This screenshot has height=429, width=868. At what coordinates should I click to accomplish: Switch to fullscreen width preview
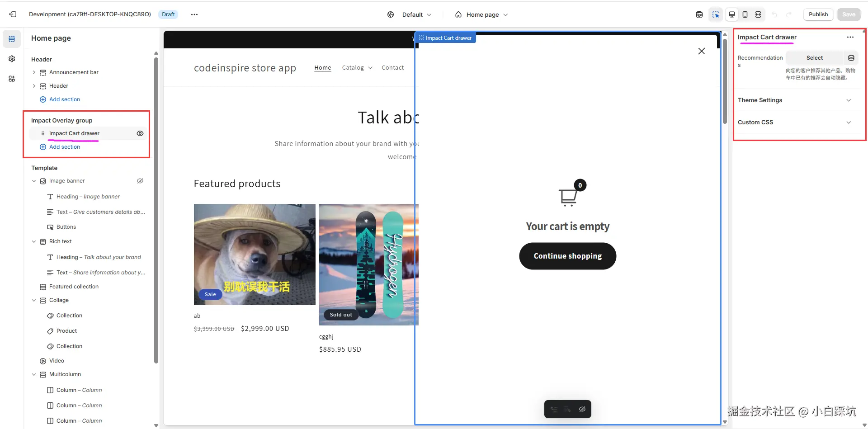click(758, 14)
